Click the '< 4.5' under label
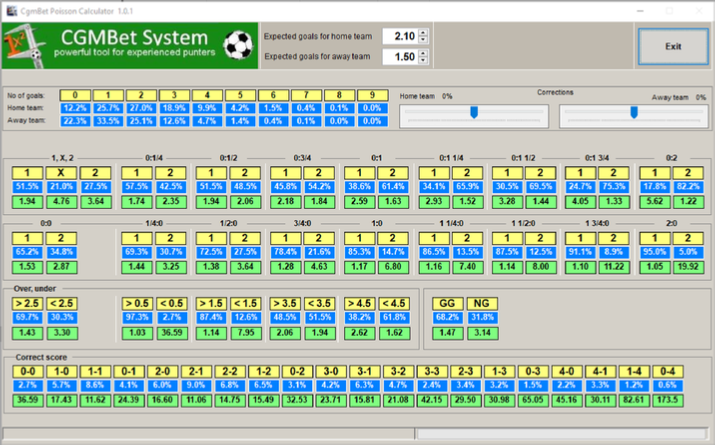715x445 pixels. [x=393, y=303]
